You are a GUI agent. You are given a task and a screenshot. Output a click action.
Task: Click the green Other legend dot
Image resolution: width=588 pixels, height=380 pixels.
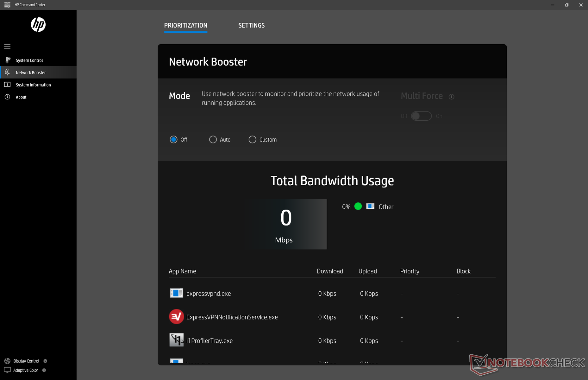(x=358, y=206)
